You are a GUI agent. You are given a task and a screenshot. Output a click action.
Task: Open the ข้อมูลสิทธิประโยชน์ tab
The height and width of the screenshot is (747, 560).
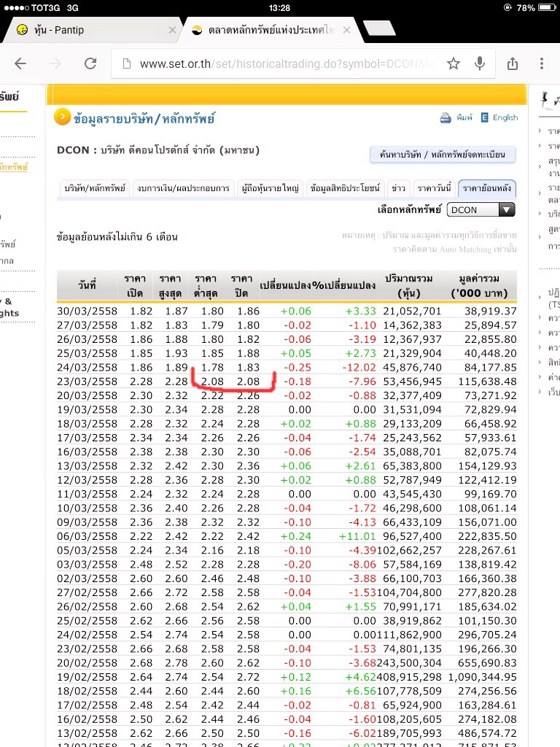(x=345, y=188)
